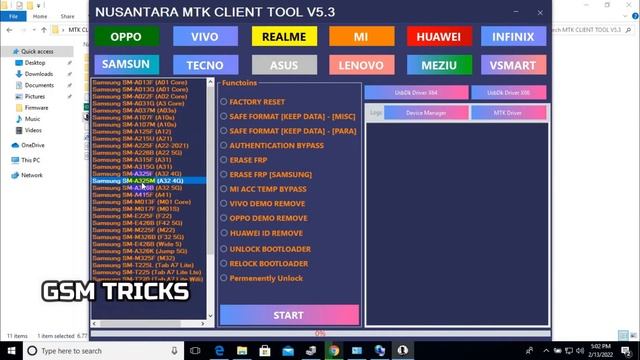640x360 pixels.
Task: Open Music in Explorer sidebar
Action: 32,119
